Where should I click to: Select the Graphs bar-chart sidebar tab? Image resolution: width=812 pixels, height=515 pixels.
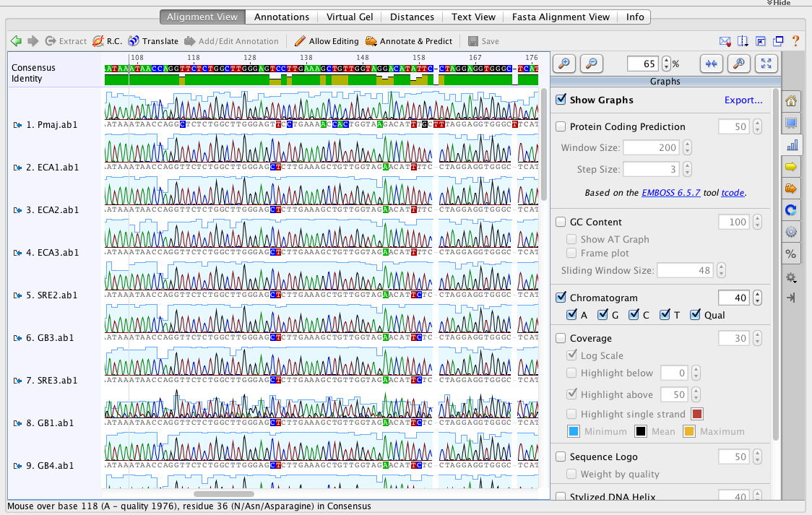(792, 145)
